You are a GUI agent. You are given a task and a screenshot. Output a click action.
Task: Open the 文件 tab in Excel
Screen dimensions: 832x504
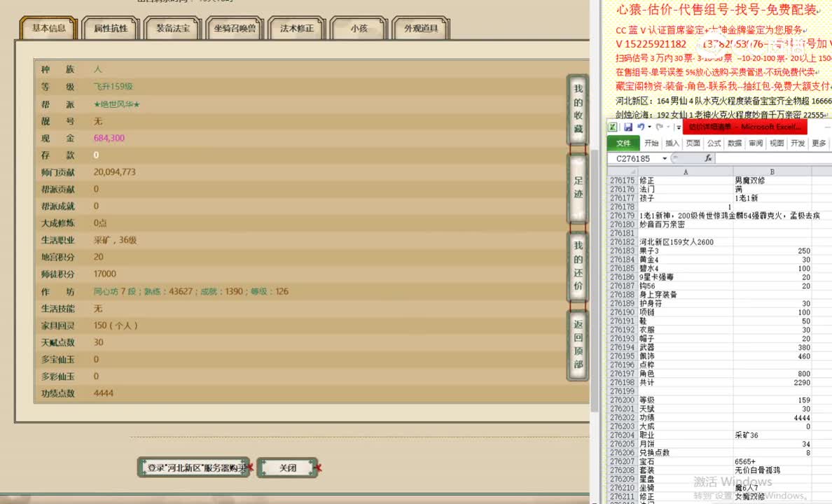coord(623,143)
